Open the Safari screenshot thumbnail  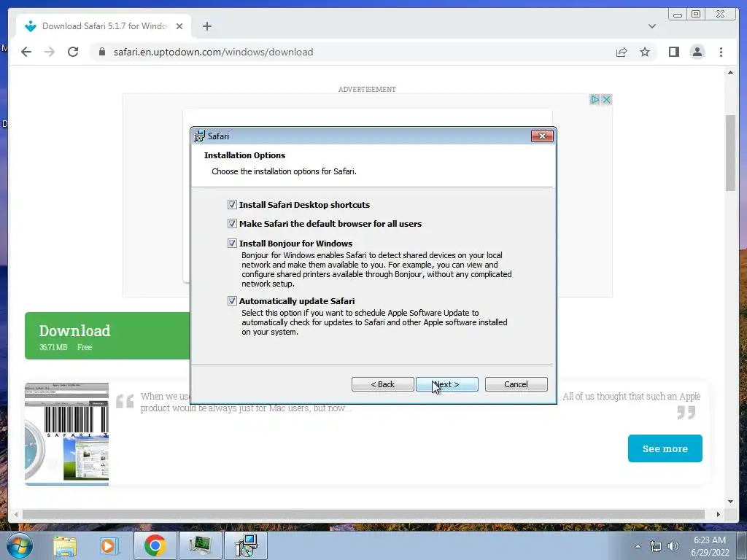[66, 434]
